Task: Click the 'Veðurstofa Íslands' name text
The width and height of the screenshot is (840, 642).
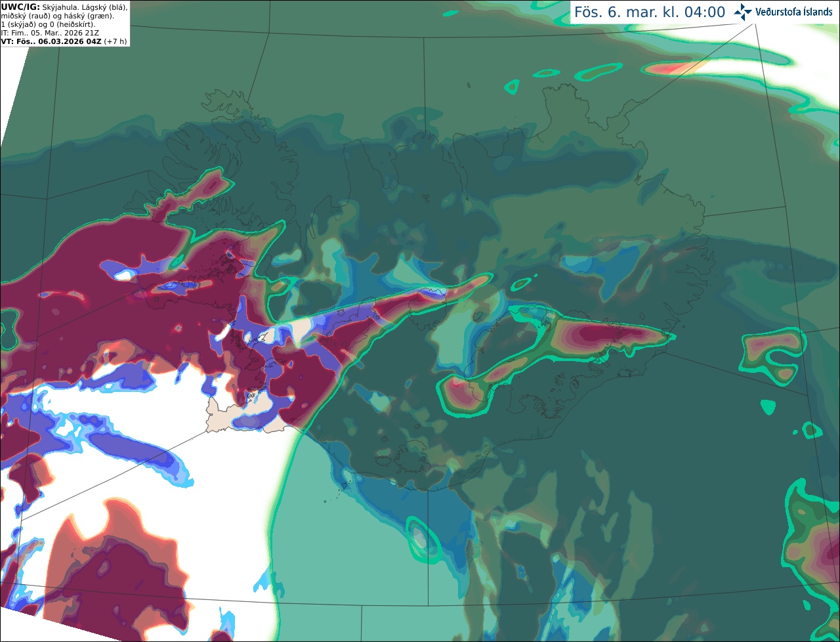Action: click(793, 12)
